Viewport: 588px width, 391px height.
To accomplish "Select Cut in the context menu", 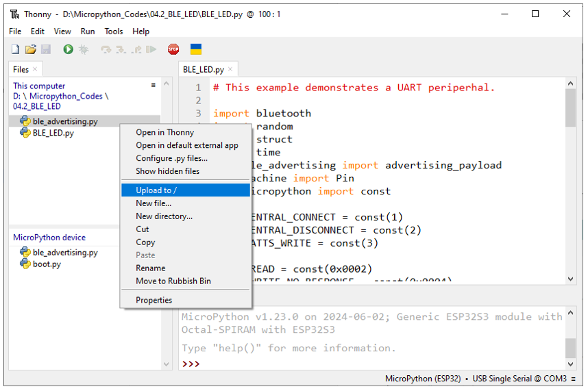I will pyautogui.click(x=186, y=229).
